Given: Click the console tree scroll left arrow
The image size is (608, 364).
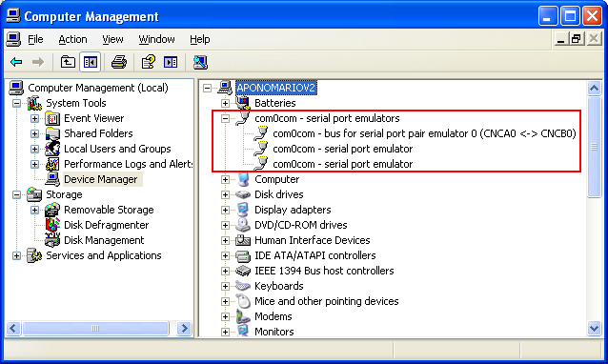Looking at the screenshot, I should tap(12, 329).
